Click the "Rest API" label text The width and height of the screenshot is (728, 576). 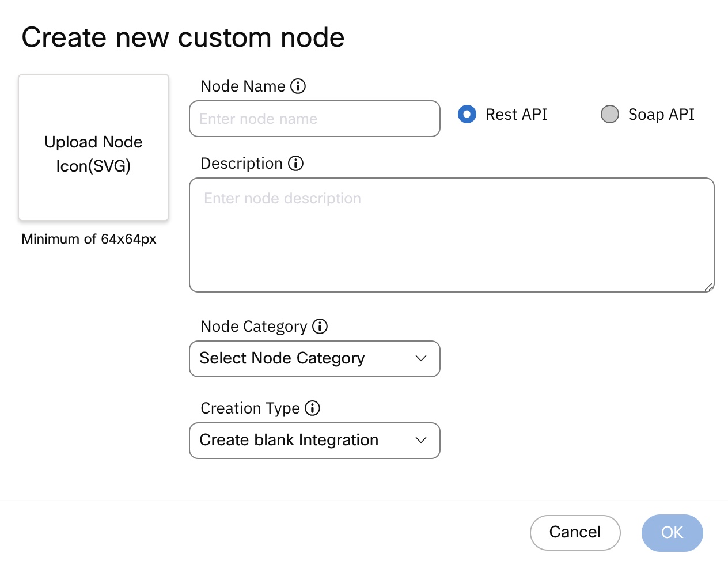point(516,115)
